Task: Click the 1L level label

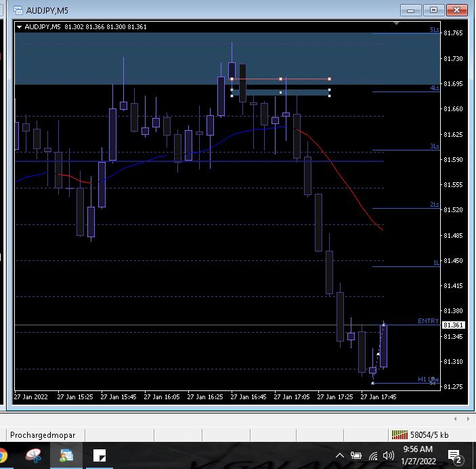Action: pos(436,262)
